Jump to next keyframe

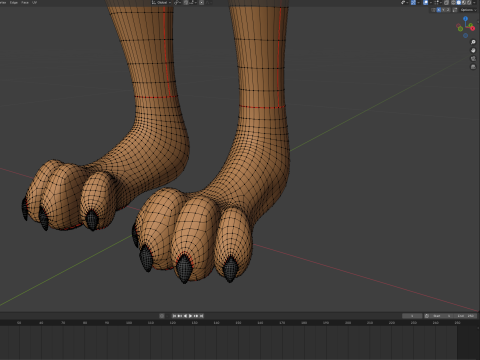click(196, 316)
